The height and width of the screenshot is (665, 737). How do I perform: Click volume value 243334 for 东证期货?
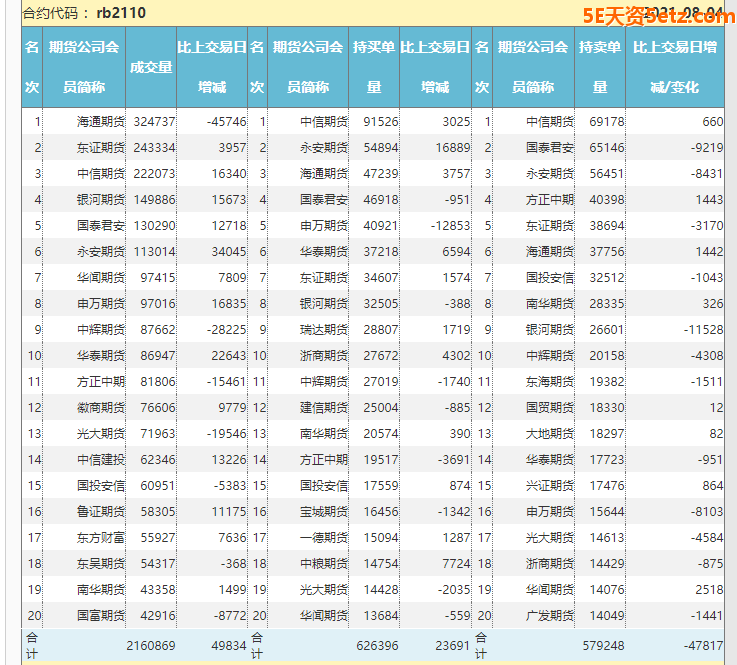pyautogui.click(x=154, y=148)
